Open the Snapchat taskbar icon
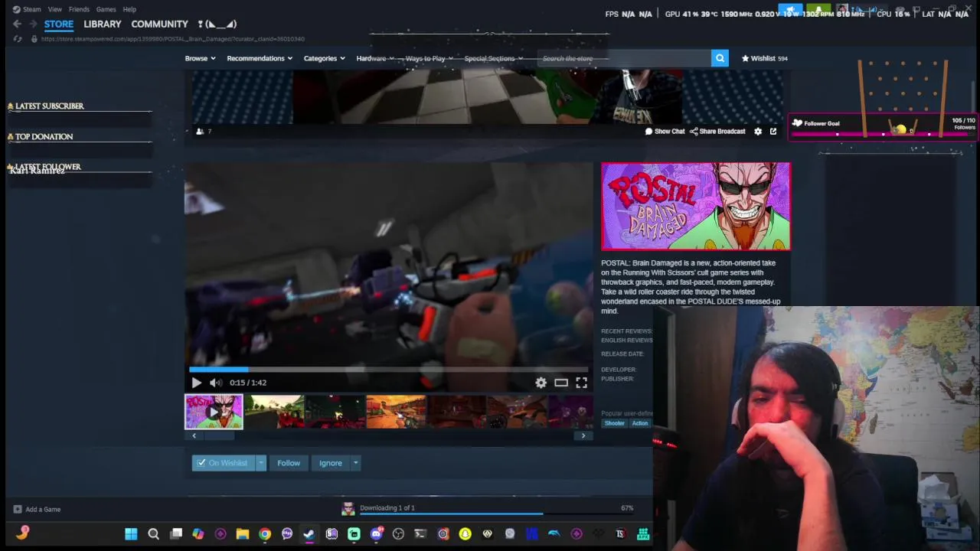The height and width of the screenshot is (551, 980). tap(465, 534)
